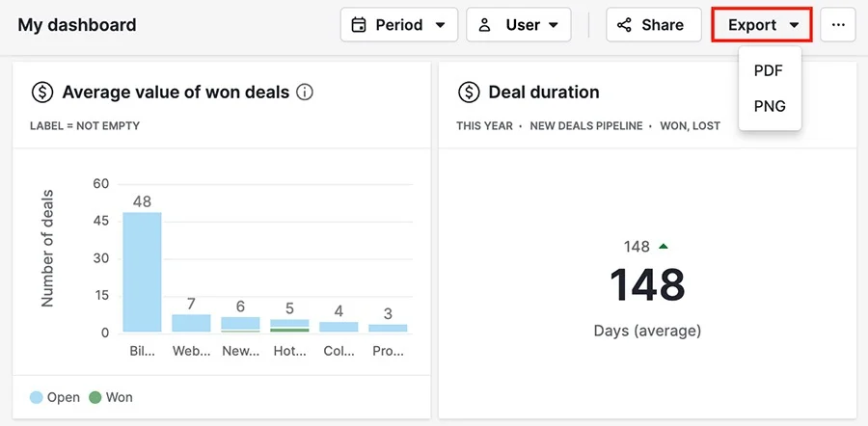This screenshot has height=426, width=868.
Task: Click the green up-trend arrow near 148
Action: point(664,246)
